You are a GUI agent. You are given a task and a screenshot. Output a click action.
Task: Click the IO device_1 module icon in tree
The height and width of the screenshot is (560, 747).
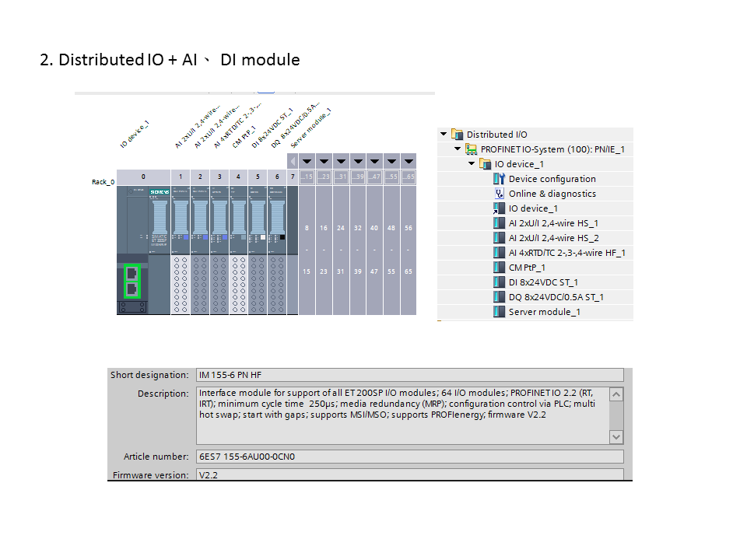499,208
